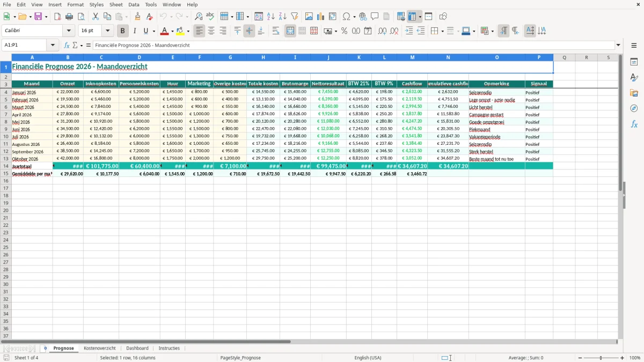
Task: Toggle Center Horizontally alignment
Action: (211, 31)
